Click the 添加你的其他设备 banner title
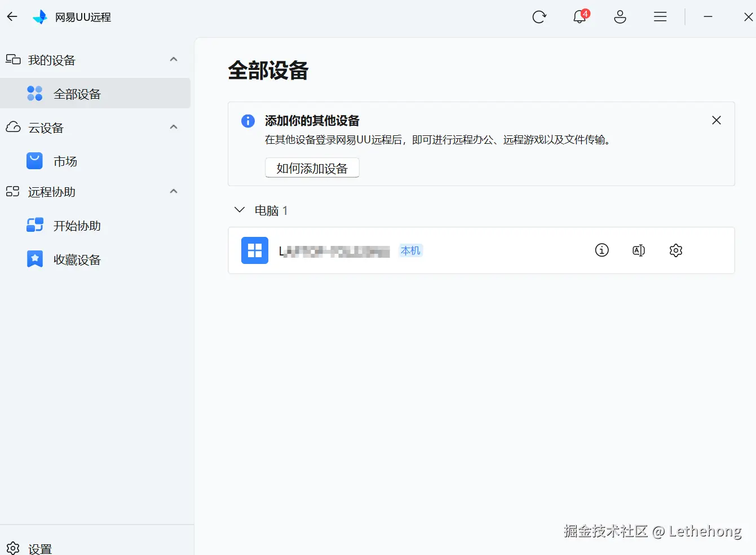Image resolution: width=756 pixels, height=555 pixels. (312, 121)
